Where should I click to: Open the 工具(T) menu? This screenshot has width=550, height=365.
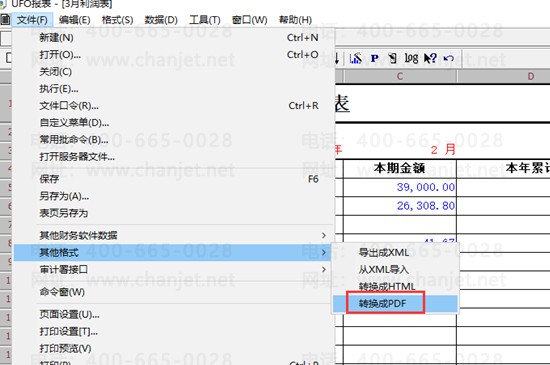pos(204,20)
